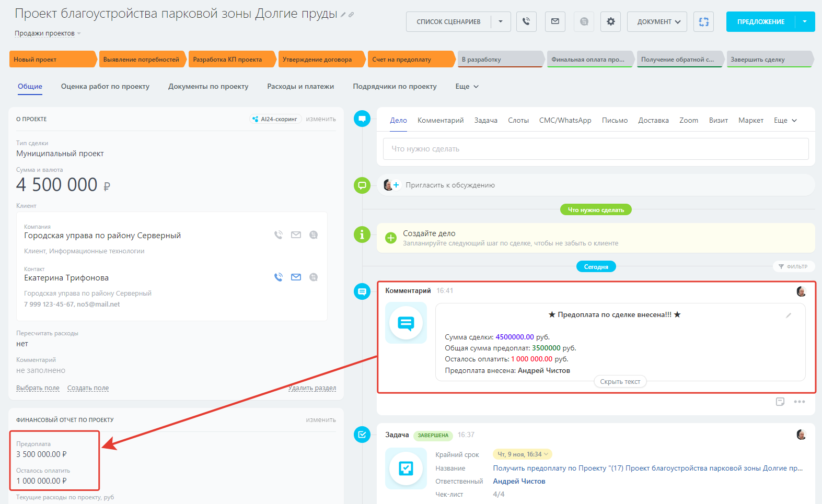Email the company Городская управа по району Серверный
Viewport: 822px width, 504px height.
pos(296,235)
